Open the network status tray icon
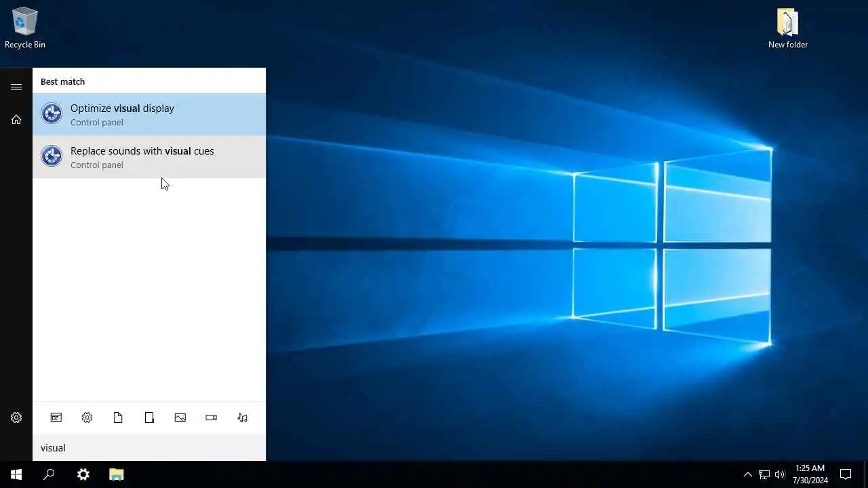Viewport: 868px width, 488px height. point(764,474)
